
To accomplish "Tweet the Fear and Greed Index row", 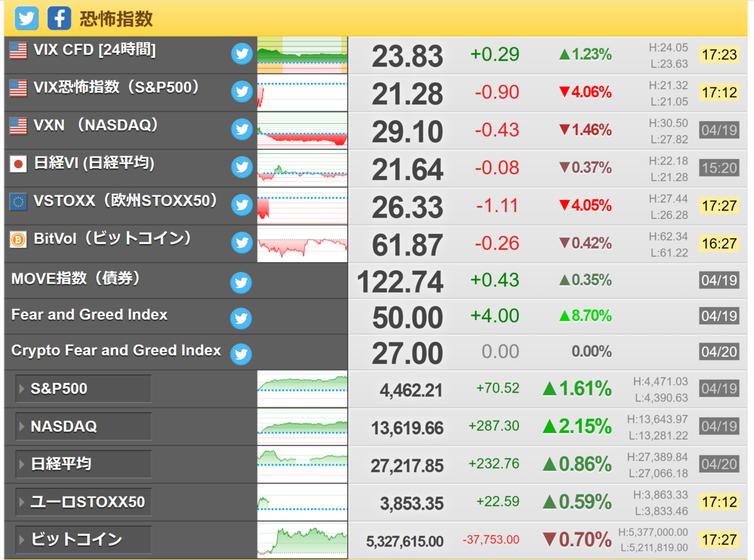I will click(241, 319).
